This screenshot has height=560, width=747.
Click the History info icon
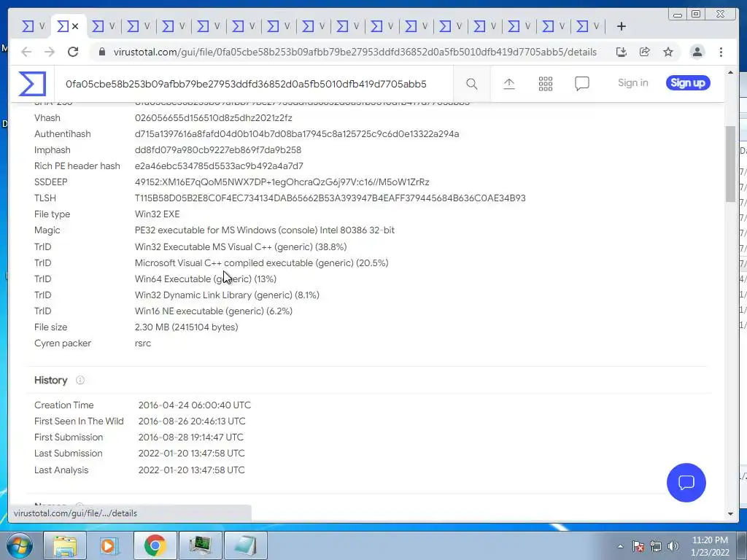pos(80,380)
